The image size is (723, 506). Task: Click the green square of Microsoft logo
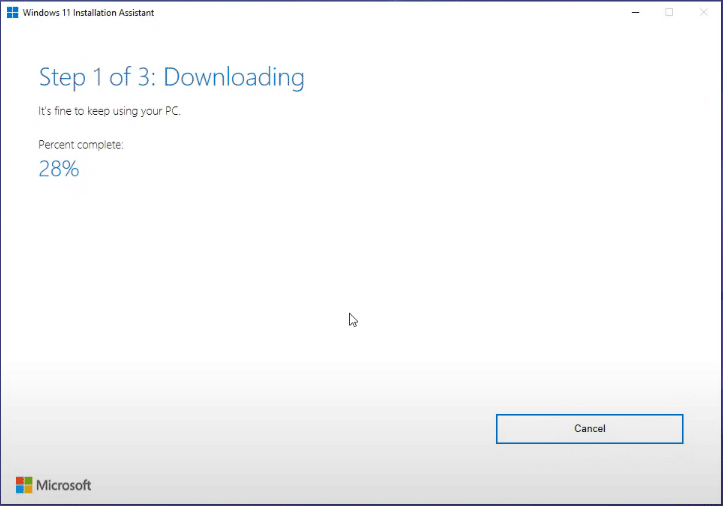28,481
